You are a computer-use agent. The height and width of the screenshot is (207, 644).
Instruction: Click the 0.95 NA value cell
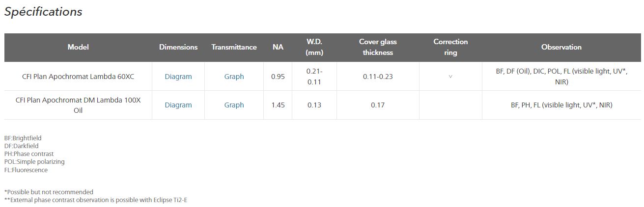(x=278, y=77)
